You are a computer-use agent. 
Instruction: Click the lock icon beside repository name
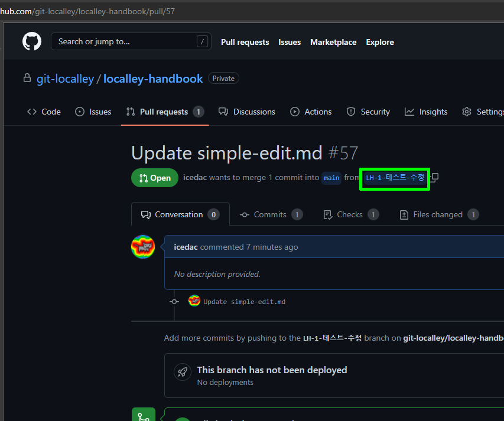[x=27, y=79]
